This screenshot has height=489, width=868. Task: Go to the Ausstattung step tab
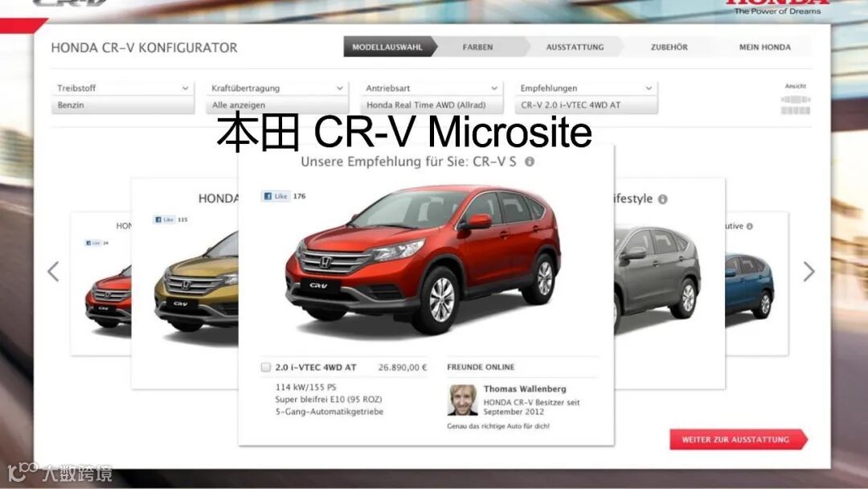(575, 47)
